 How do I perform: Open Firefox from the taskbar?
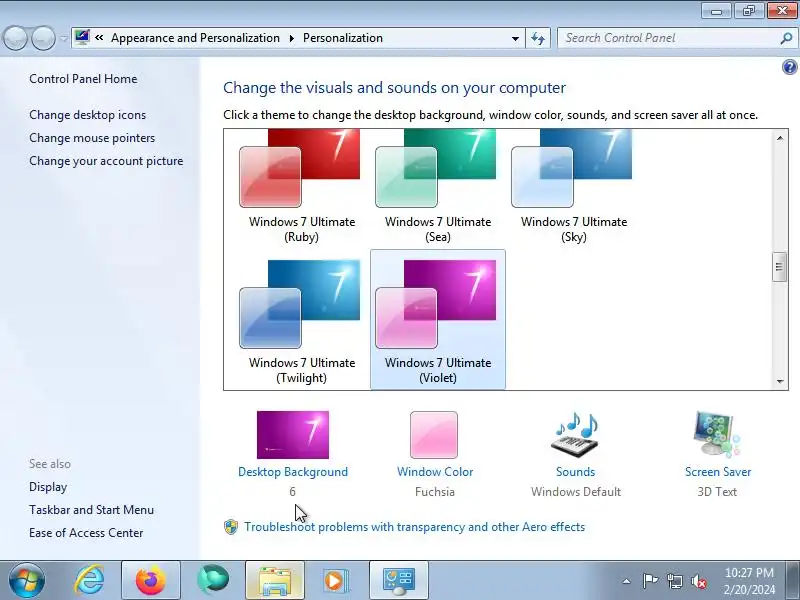pyautogui.click(x=151, y=581)
